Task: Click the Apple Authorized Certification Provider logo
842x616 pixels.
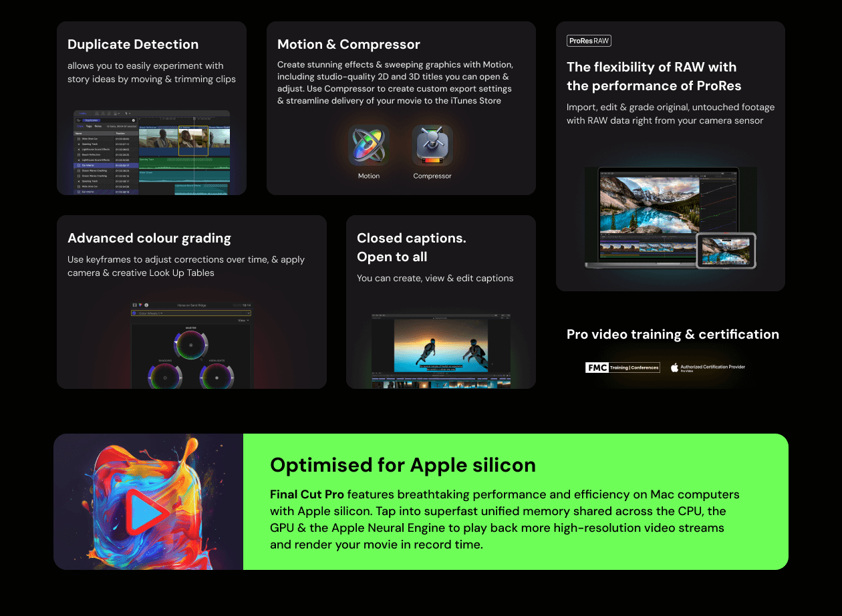Action: click(708, 367)
